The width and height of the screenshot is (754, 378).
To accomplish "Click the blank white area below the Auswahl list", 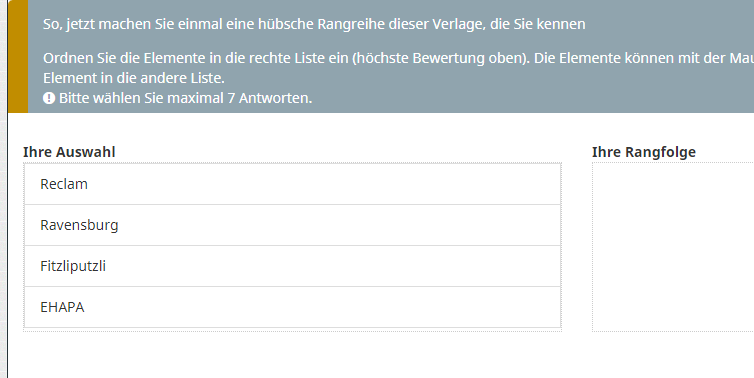I will [292, 355].
